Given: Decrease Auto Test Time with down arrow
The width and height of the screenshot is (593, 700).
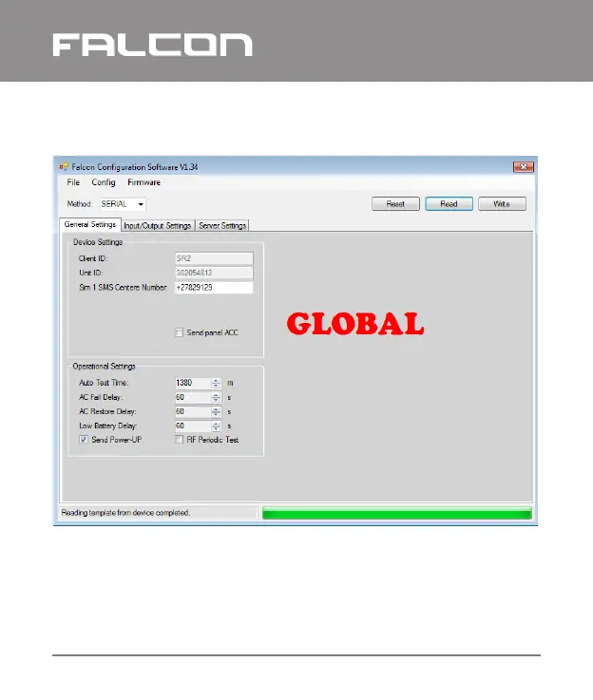Looking at the screenshot, I should 216,386.
